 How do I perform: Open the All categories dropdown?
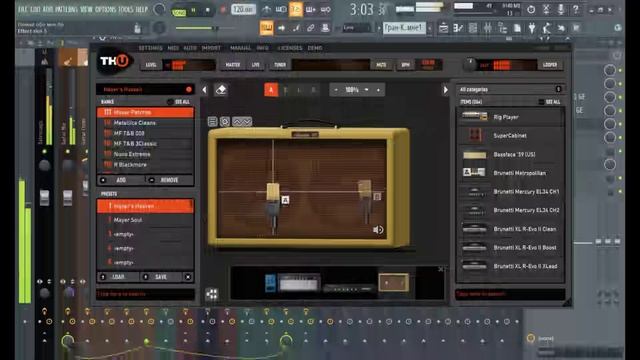tap(510, 89)
